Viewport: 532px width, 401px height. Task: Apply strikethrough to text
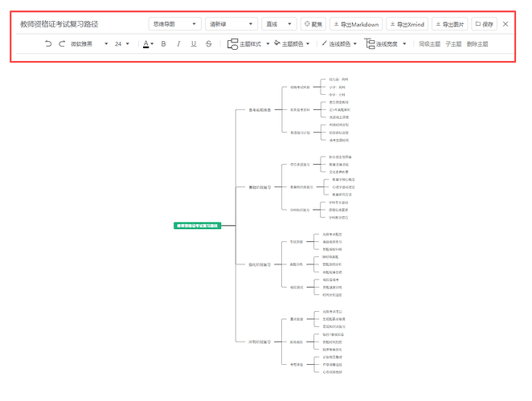(209, 44)
